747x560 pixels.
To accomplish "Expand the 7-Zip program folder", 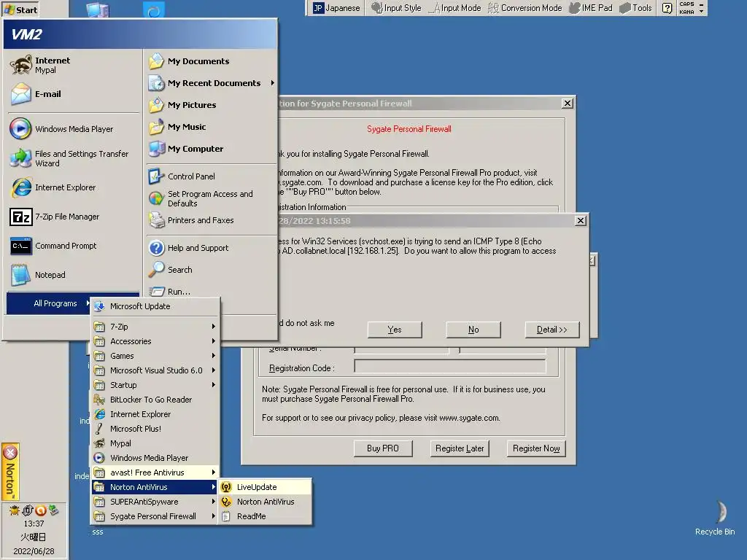I will (x=155, y=327).
